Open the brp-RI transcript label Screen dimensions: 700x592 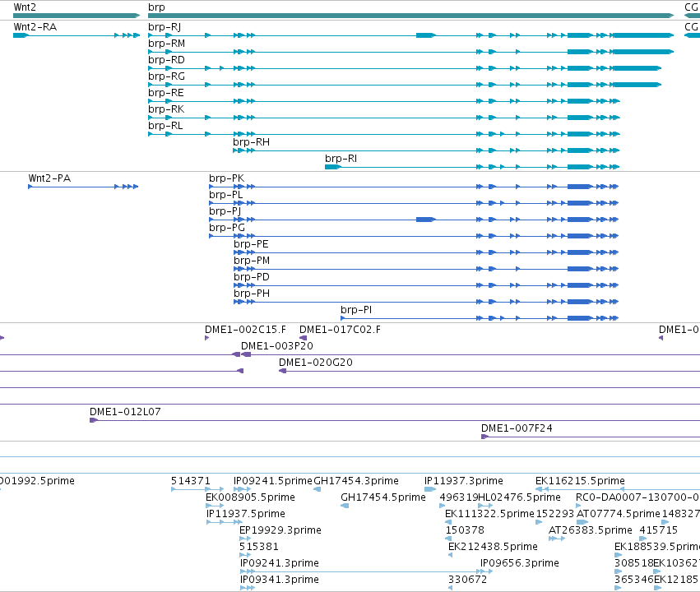[x=341, y=159]
